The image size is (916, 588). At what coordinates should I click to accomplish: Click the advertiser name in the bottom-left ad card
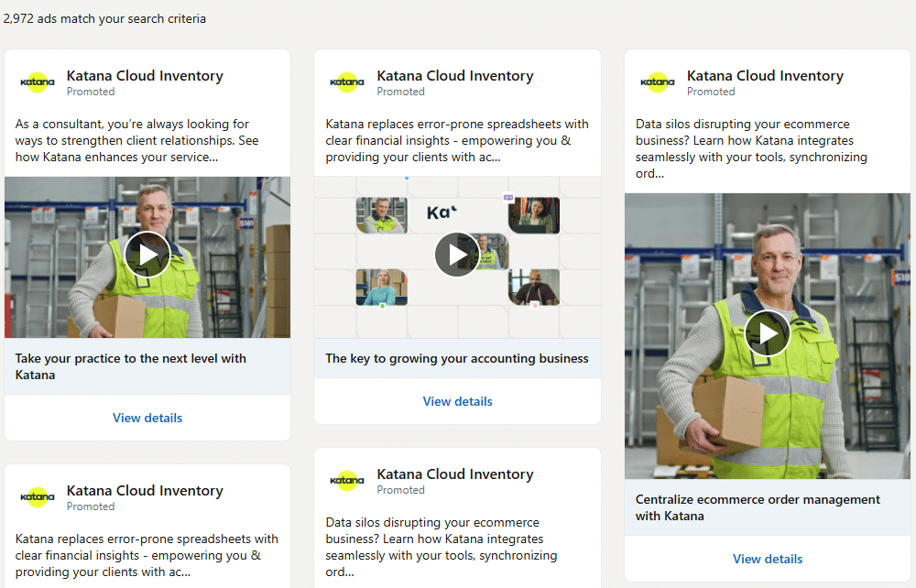point(145,491)
